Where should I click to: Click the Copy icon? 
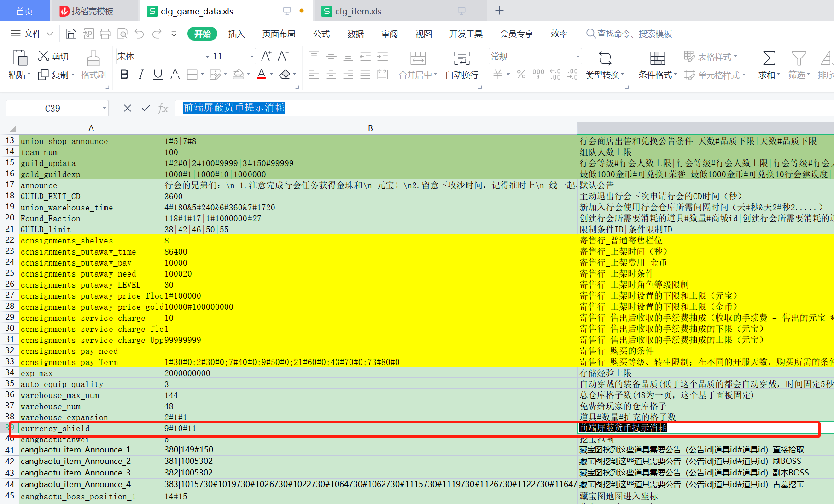click(43, 75)
